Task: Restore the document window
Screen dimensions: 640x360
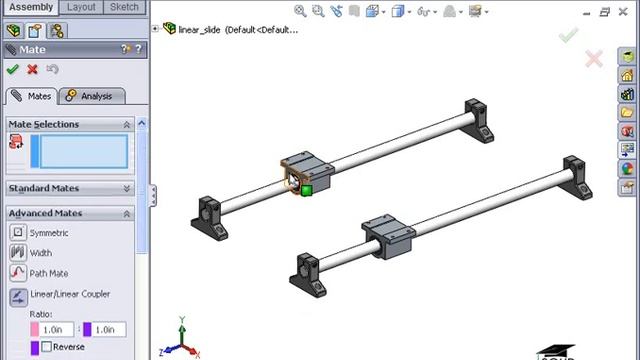Action: (x=604, y=12)
